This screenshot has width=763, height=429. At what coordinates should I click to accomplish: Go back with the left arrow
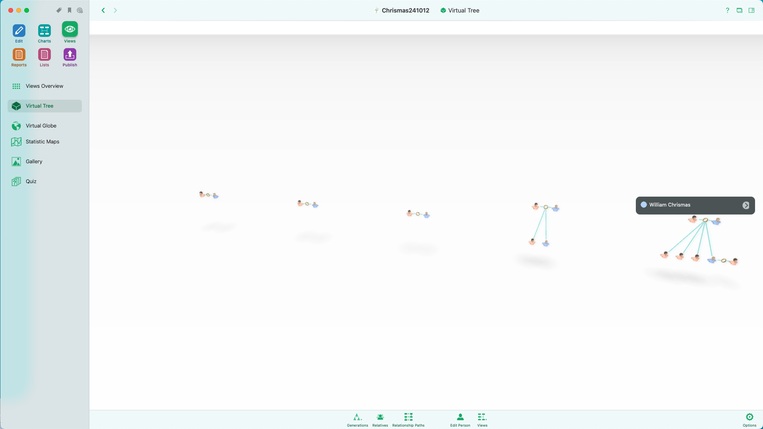coord(103,10)
